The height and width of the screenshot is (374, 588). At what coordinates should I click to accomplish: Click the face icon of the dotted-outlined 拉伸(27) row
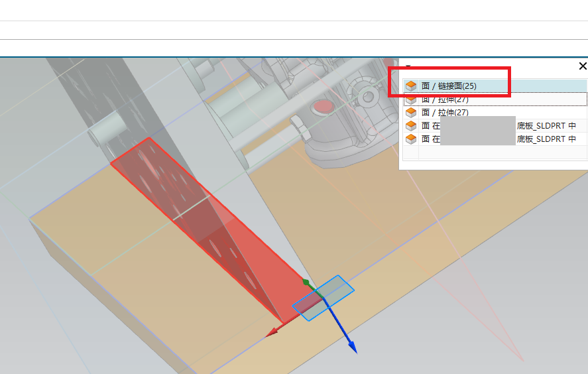click(410, 99)
